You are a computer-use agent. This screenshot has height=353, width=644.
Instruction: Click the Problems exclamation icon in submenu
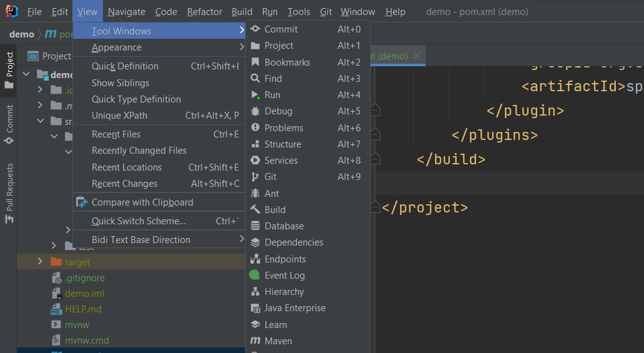tap(255, 127)
